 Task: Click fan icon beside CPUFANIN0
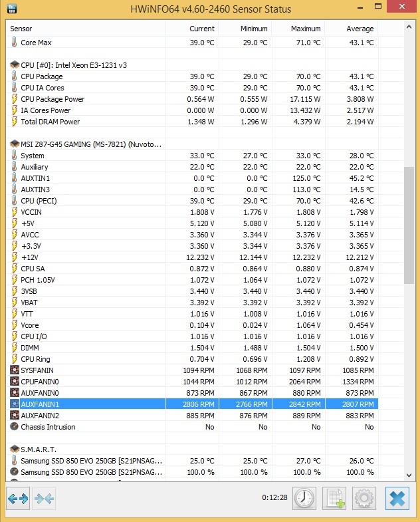click(x=15, y=382)
